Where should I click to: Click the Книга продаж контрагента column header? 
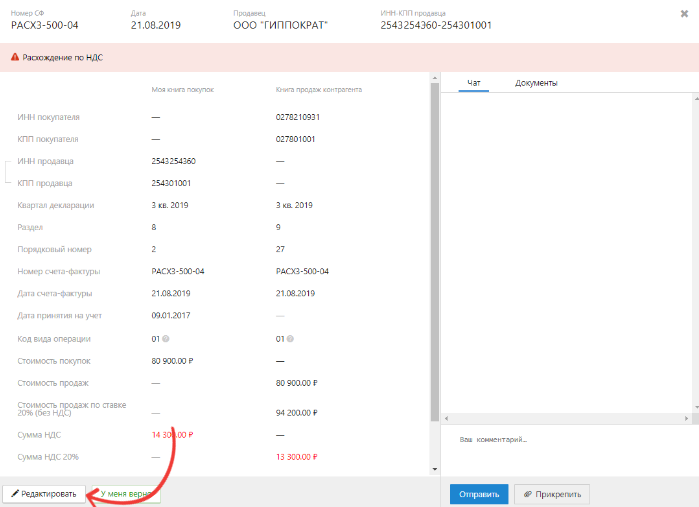tap(319, 90)
